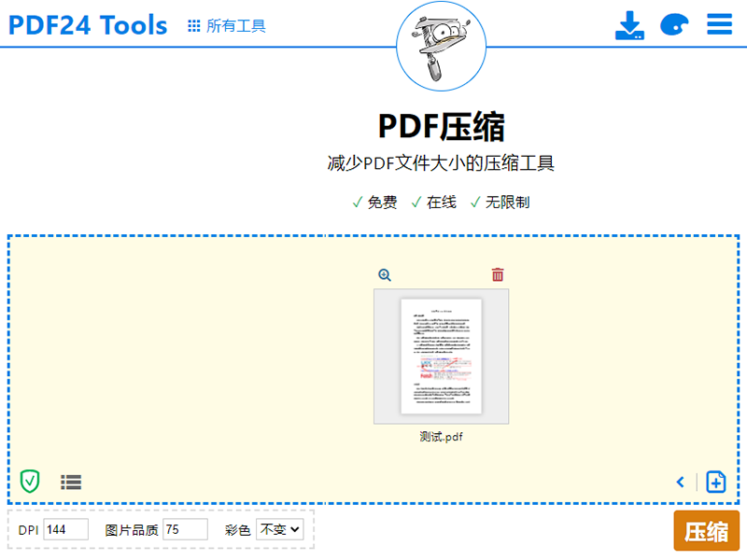This screenshot has width=747, height=560.
Task: Click the PDF24 mascot logo
Action: pos(441,46)
